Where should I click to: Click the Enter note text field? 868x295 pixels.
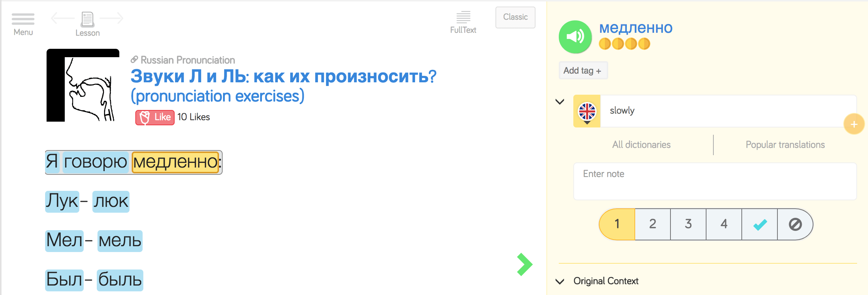tap(715, 181)
